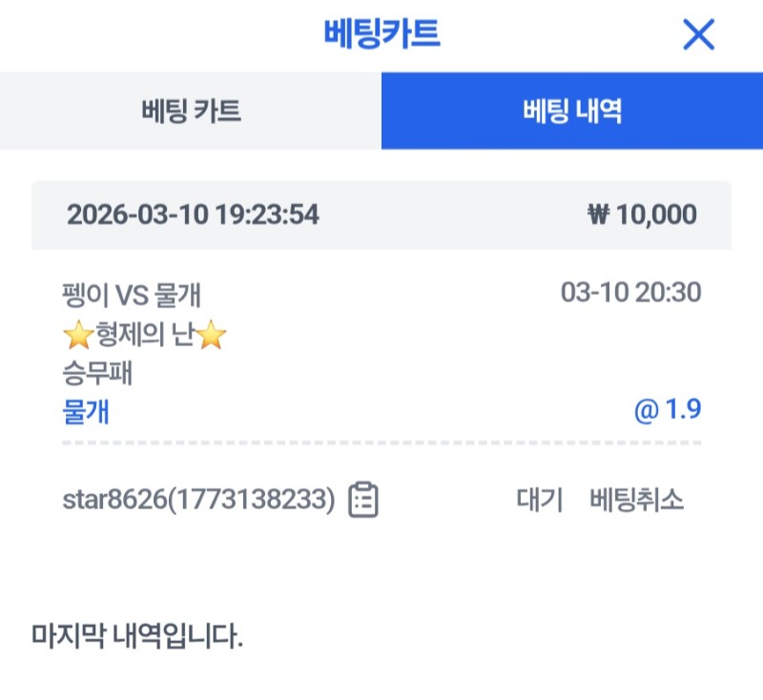Click the bet timestamp 2026-03-10 19:23:54
Screen dimensions: 763x700
coord(193,215)
